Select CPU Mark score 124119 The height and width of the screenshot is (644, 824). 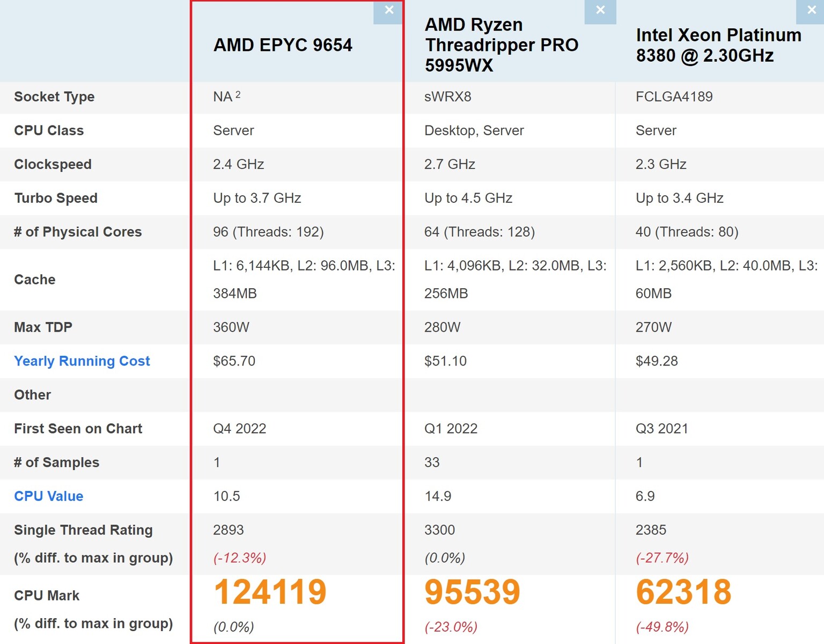270,592
